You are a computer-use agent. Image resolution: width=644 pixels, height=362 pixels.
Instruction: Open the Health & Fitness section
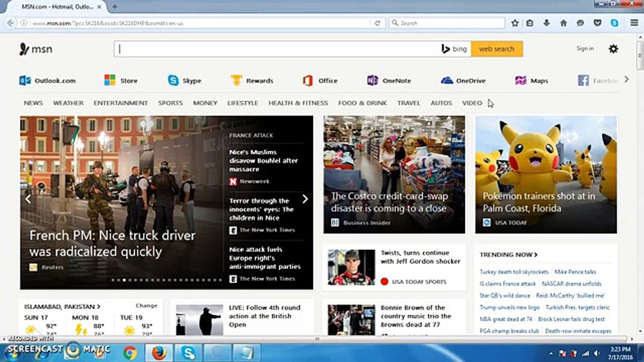298,103
